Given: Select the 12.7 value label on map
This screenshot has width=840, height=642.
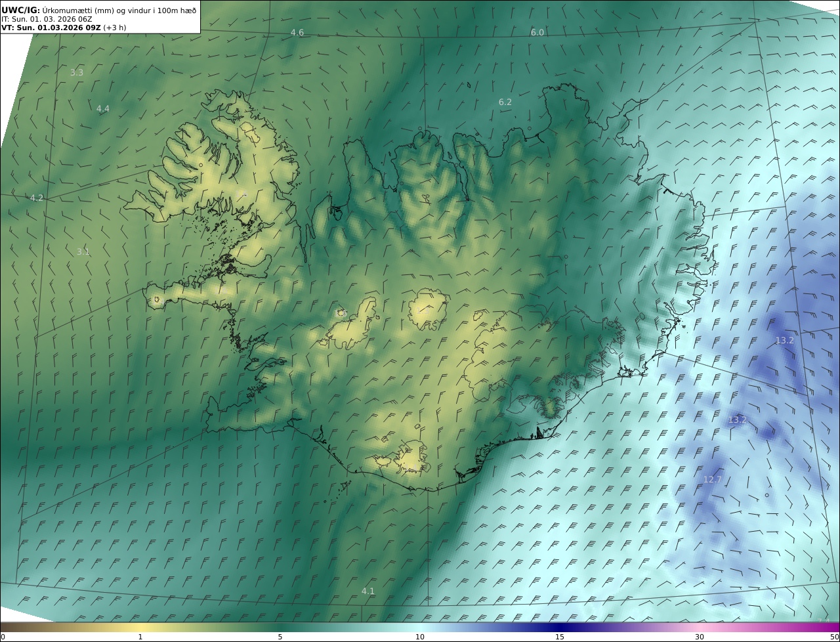Looking at the screenshot, I should pyautogui.click(x=712, y=480).
